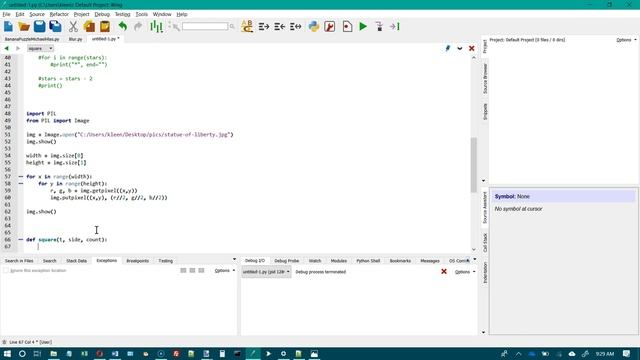The height and width of the screenshot is (360, 640).
Task: Open Options dropdown in Exceptions panel
Action: click(224, 271)
